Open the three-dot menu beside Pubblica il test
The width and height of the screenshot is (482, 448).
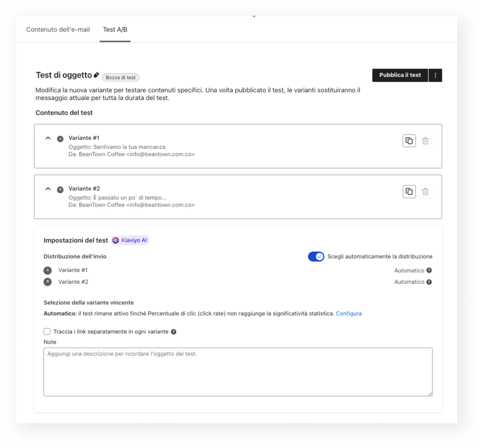[x=435, y=75]
